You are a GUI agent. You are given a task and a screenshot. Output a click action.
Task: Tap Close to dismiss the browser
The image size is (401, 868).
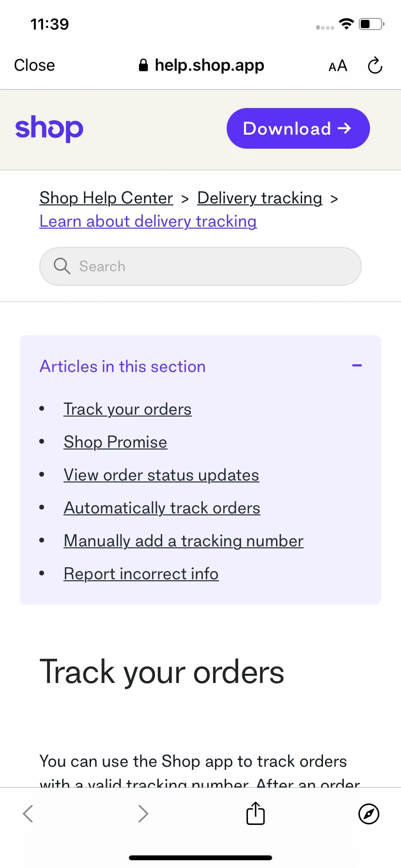point(34,65)
